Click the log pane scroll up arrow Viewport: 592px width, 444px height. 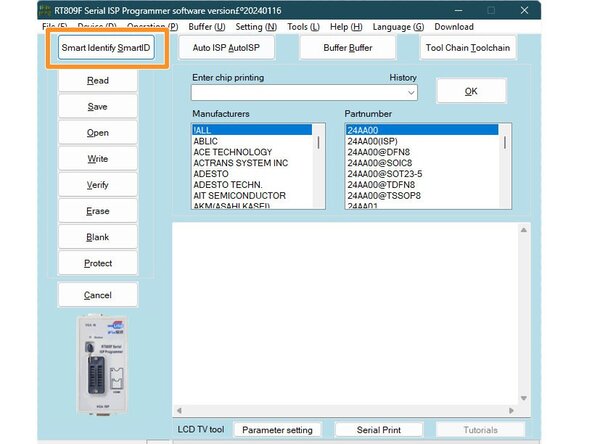click(x=524, y=230)
